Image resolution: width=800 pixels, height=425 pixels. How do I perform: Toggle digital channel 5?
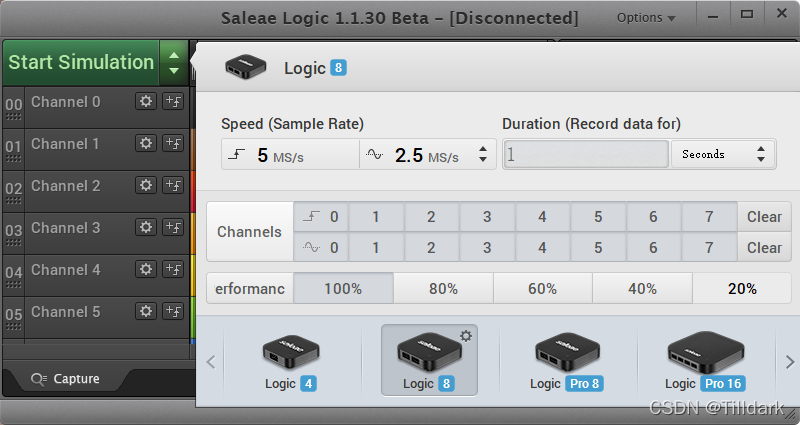pyautogui.click(x=598, y=217)
